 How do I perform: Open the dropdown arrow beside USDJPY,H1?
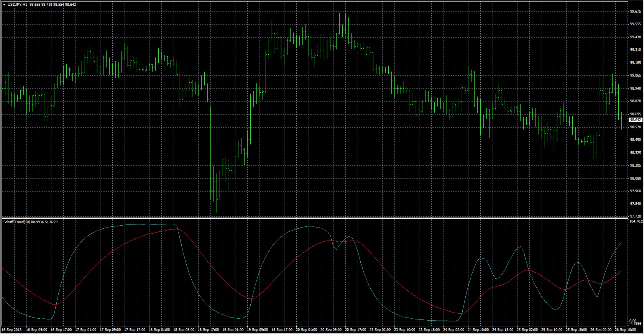coord(4,5)
